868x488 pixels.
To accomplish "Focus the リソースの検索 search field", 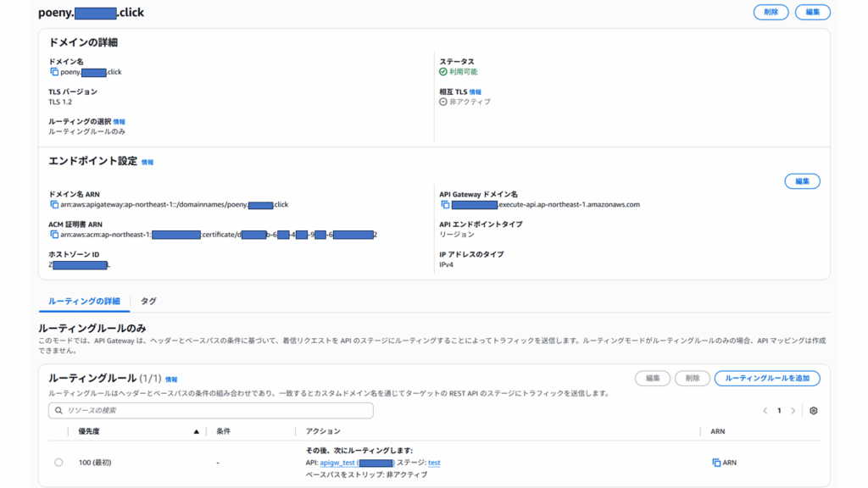I will click(x=211, y=410).
